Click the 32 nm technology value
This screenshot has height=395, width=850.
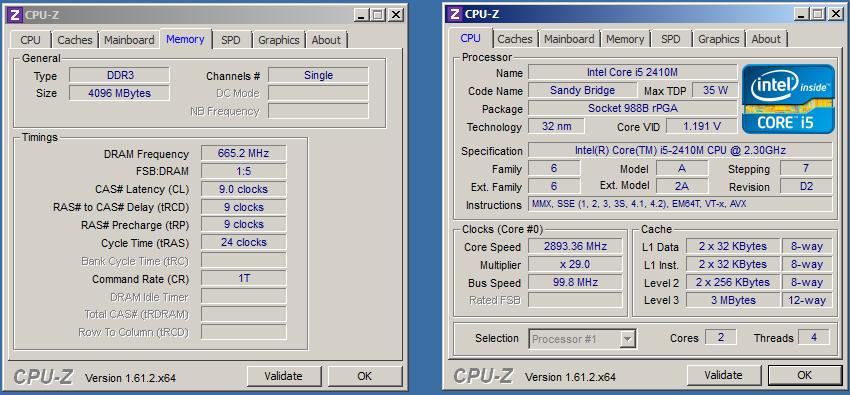(x=557, y=126)
